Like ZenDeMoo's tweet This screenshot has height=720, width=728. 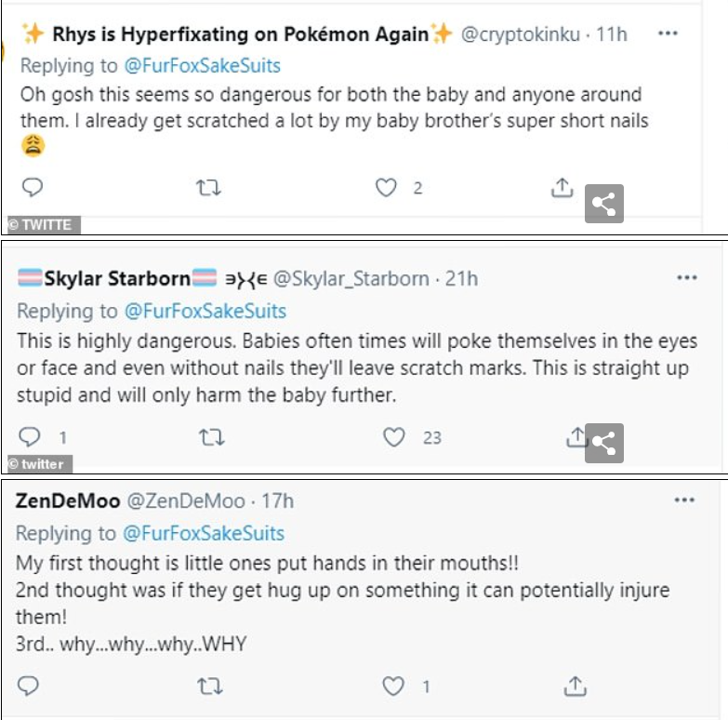[x=395, y=687]
